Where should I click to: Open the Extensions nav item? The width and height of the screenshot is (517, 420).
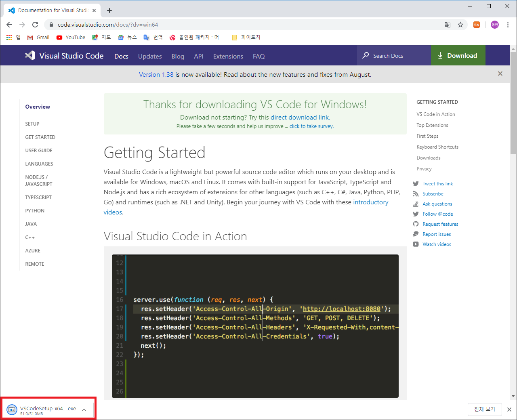[228, 56]
